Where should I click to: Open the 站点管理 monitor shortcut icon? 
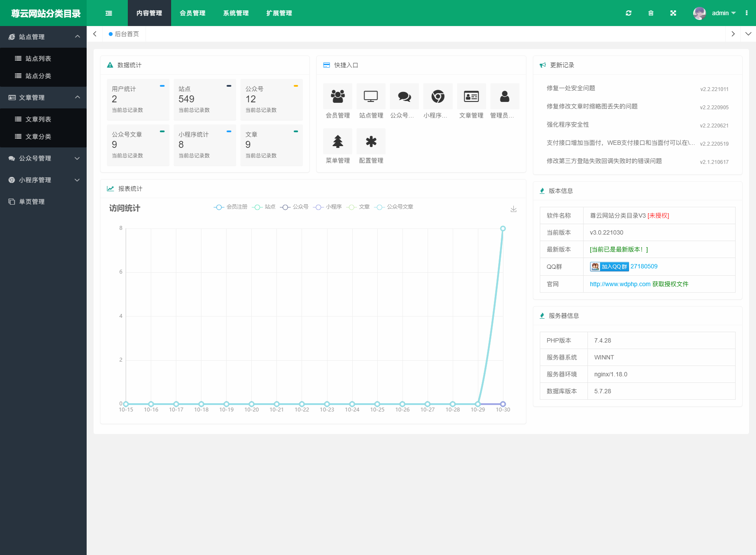[x=371, y=96]
